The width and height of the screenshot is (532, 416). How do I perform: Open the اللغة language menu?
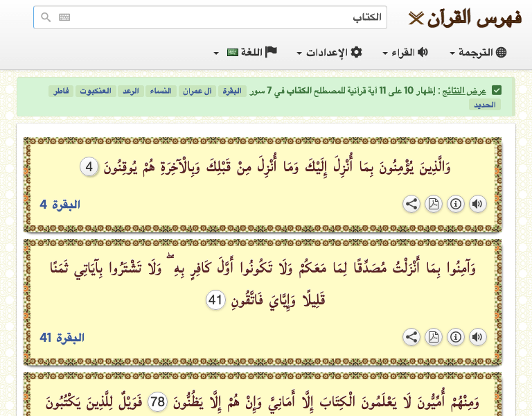[x=246, y=53]
